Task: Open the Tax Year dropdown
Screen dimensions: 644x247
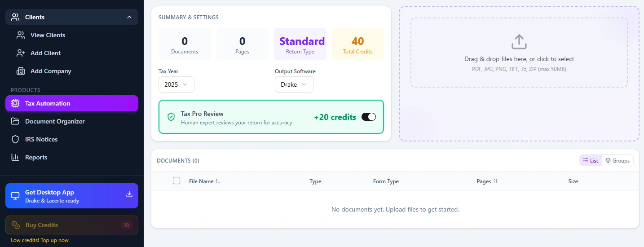Action: [176, 84]
